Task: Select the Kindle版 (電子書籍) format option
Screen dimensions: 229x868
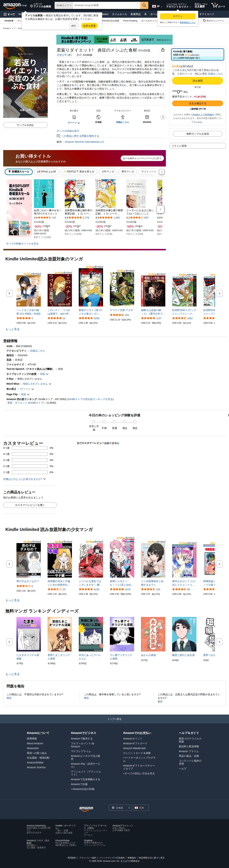Action: tap(198, 55)
